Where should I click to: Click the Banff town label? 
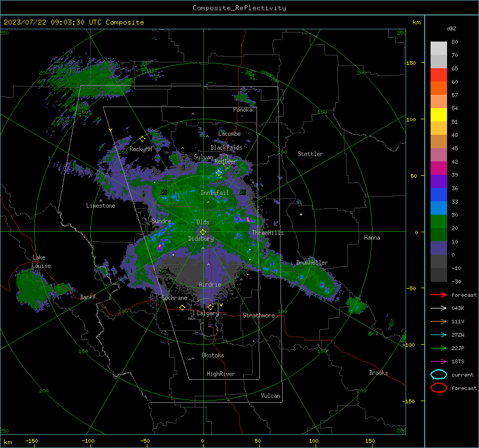point(88,297)
